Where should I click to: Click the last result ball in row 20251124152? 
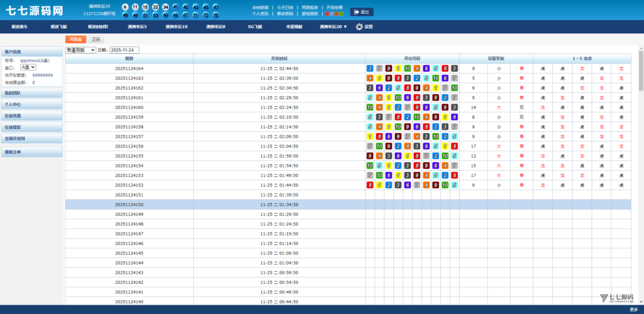[x=454, y=185]
